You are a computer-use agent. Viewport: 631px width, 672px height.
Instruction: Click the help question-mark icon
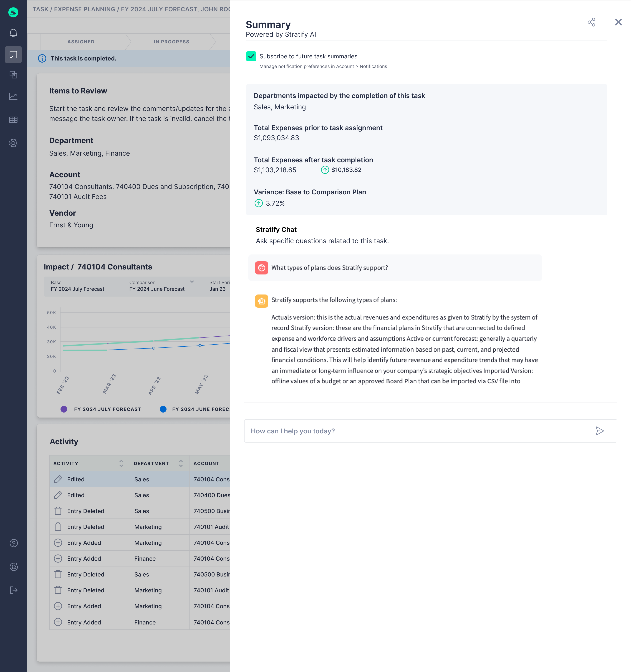click(14, 543)
